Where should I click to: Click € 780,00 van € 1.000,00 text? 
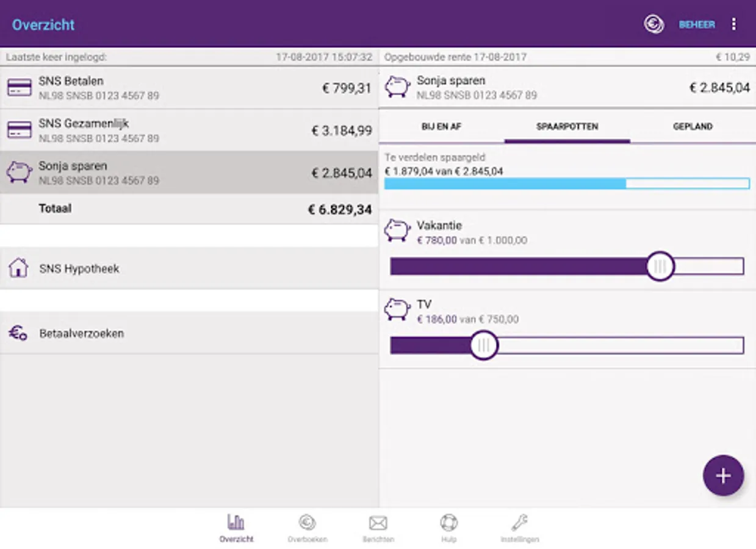click(472, 241)
